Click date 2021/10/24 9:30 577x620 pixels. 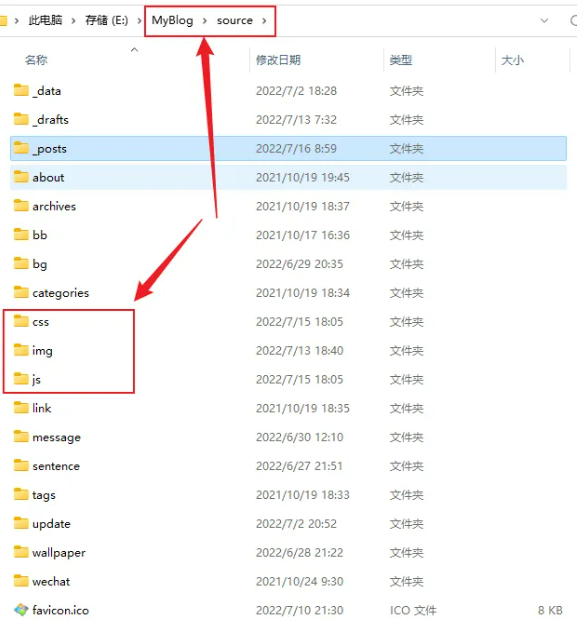tap(299, 582)
